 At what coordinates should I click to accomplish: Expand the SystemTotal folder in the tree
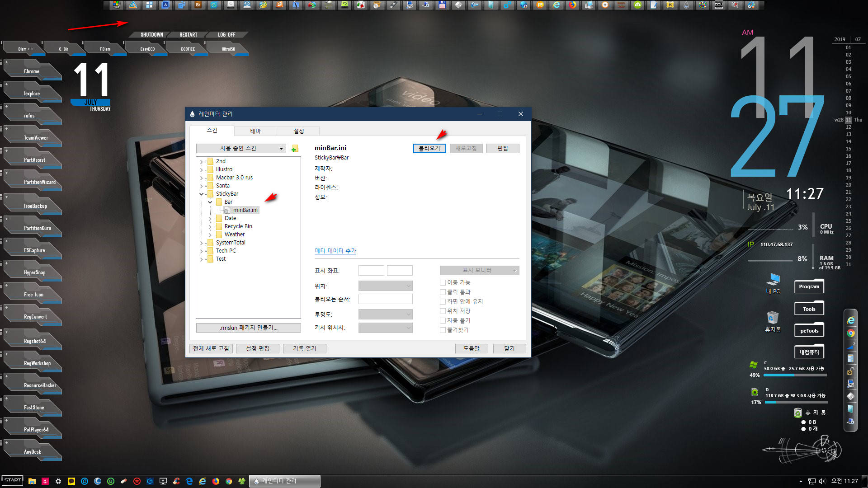(x=201, y=243)
